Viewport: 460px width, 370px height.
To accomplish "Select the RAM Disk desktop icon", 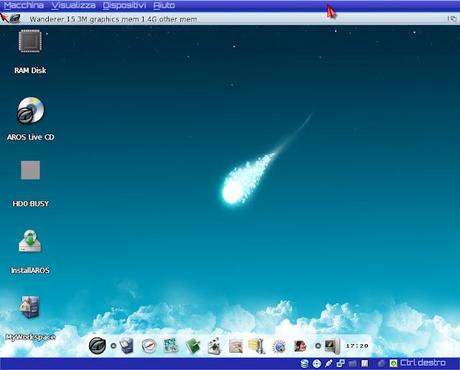I will coord(30,42).
